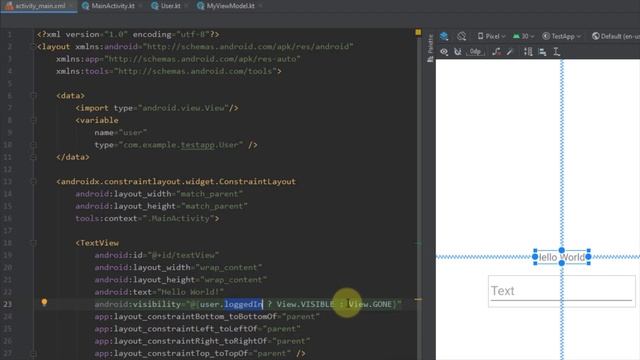The image size is (640, 360).
Task: Close the MyViewModel.kt tab
Action: (260, 6)
